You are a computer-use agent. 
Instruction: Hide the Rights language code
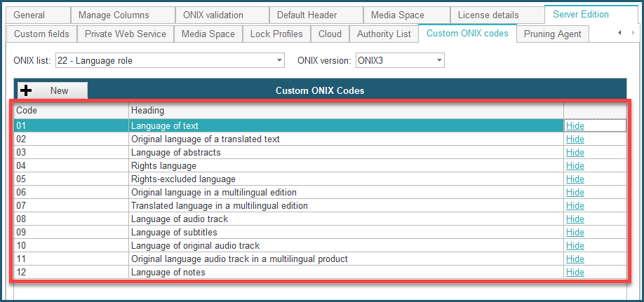(x=575, y=166)
